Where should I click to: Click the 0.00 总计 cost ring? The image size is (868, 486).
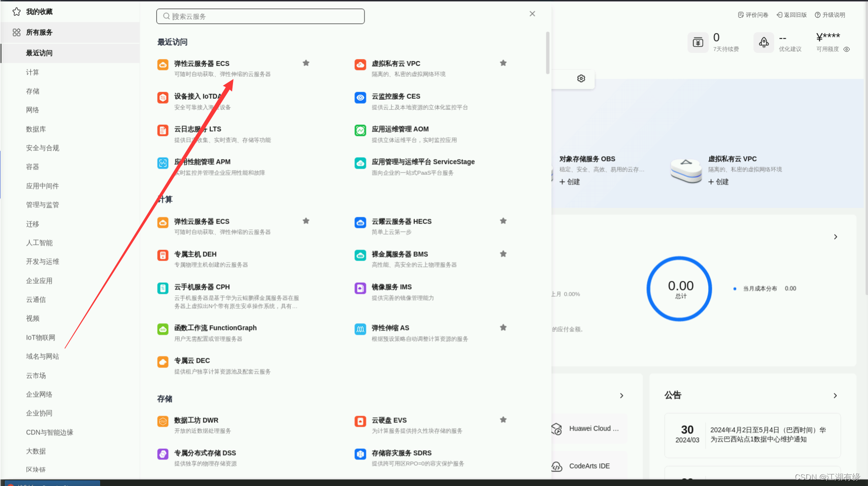[x=680, y=289]
